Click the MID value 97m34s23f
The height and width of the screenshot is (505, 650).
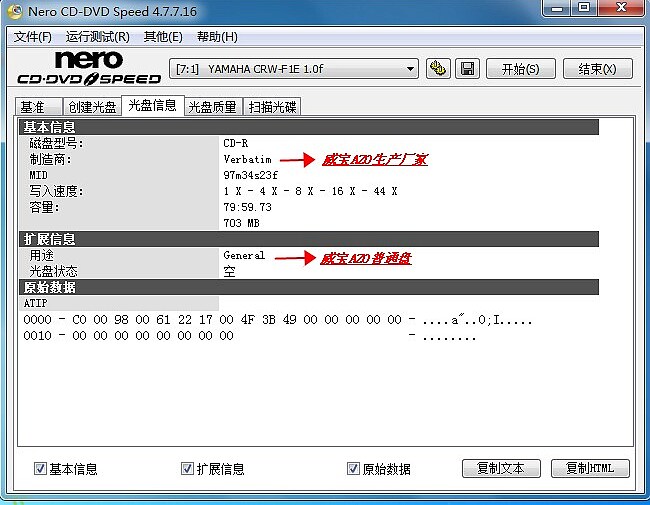[x=250, y=175]
